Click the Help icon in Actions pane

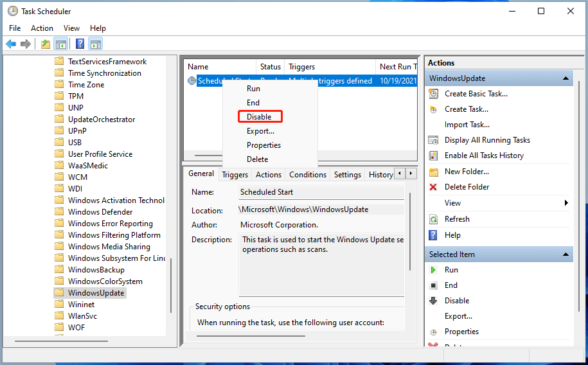[433, 235]
